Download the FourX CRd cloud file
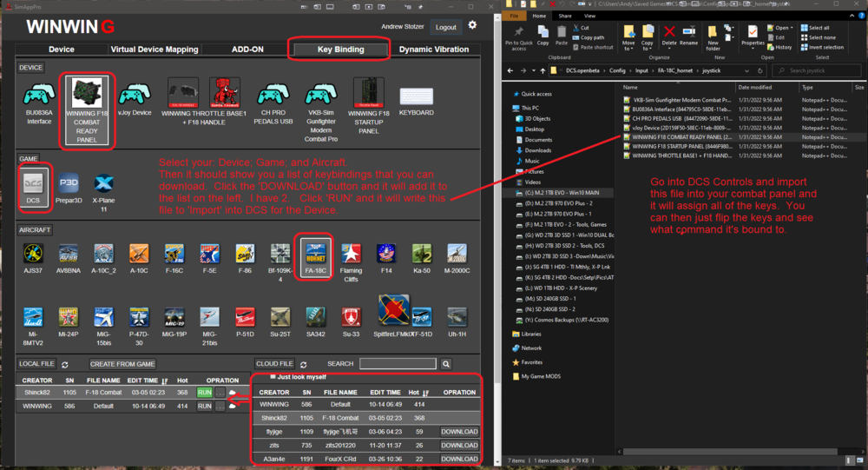 click(x=459, y=459)
